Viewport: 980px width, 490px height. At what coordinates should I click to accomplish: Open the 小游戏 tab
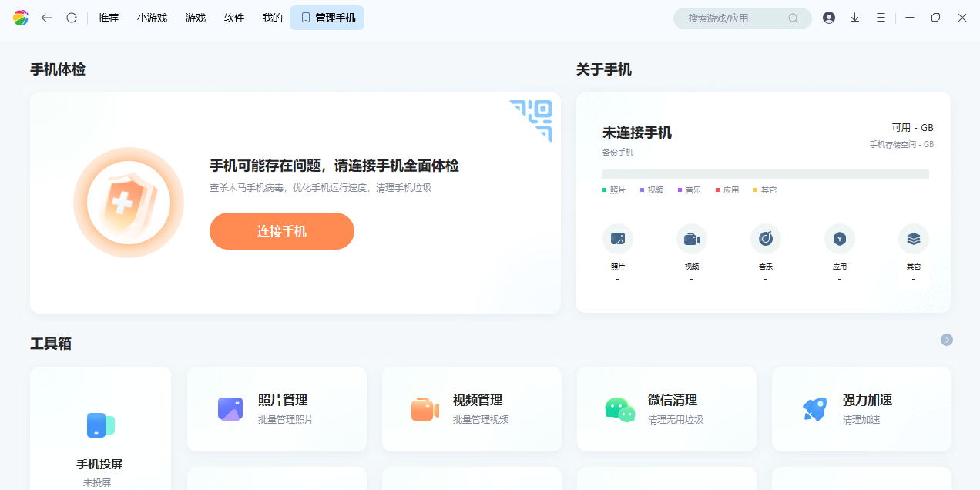[x=152, y=18]
